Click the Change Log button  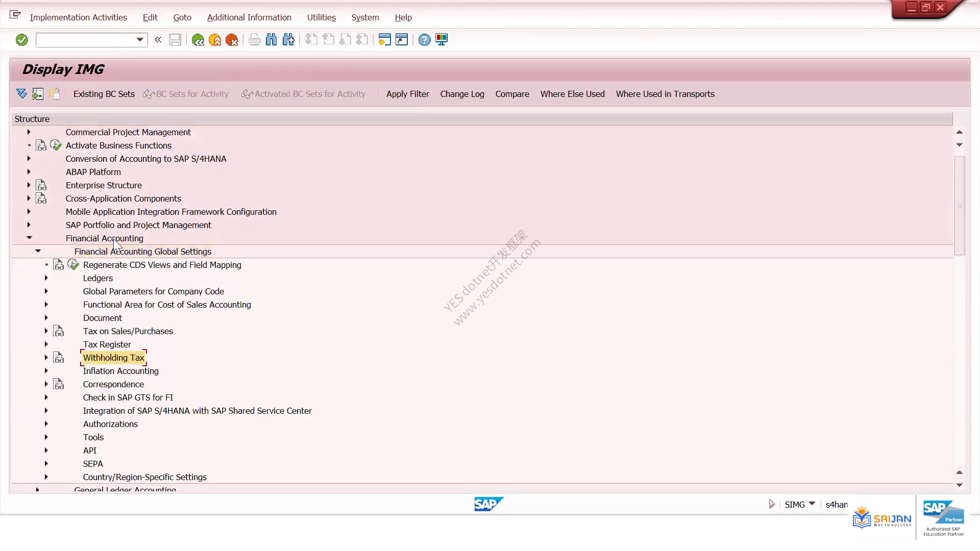tap(462, 94)
